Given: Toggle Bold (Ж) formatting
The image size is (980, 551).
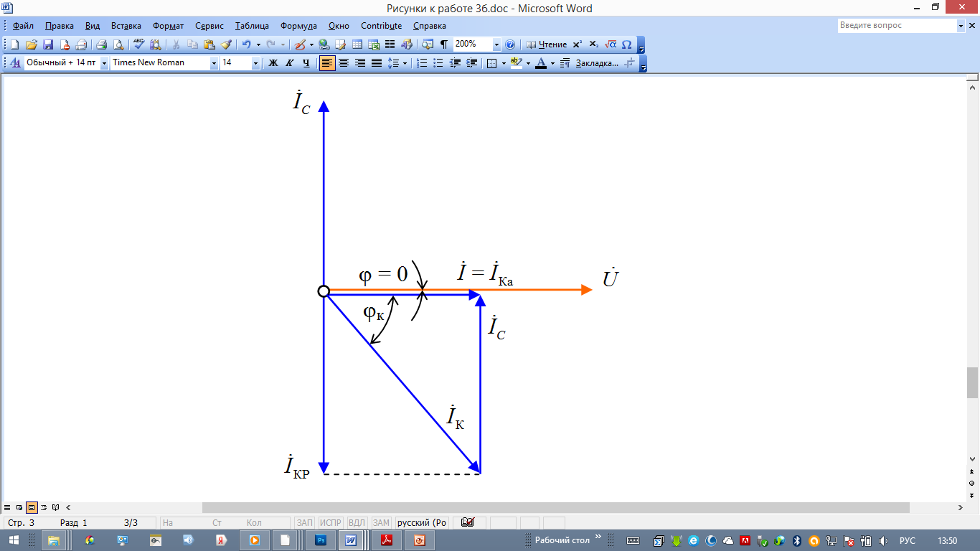Looking at the screenshot, I should click(x=273, y=63).
